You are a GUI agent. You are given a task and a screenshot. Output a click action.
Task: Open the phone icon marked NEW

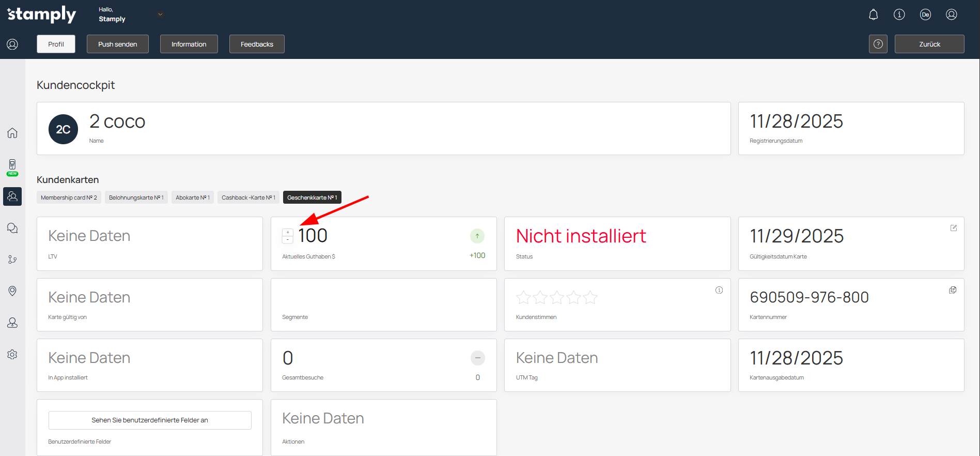click(x=12, y=166)
